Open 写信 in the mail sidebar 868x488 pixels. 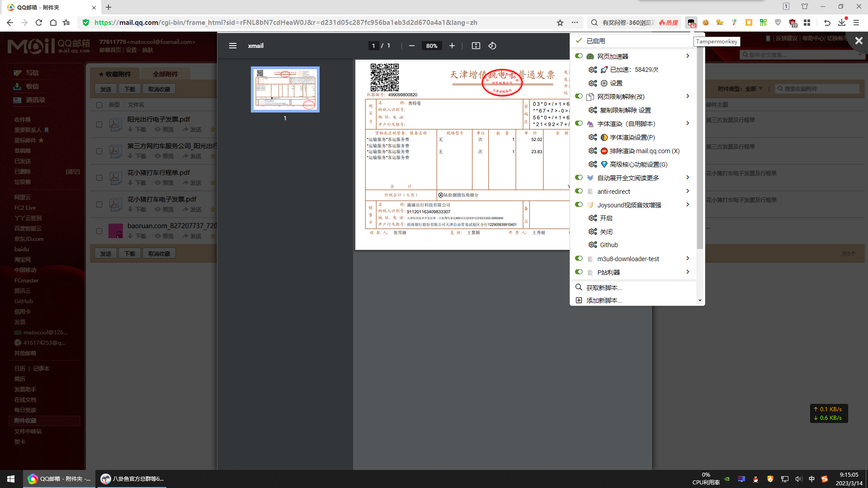[32, 73]
